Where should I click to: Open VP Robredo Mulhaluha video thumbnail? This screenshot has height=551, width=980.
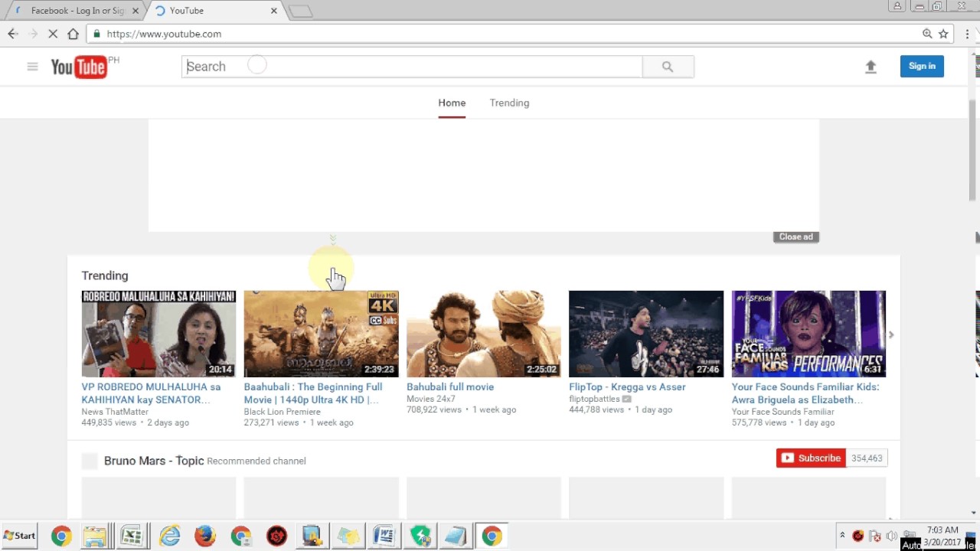tap(158, 334)
